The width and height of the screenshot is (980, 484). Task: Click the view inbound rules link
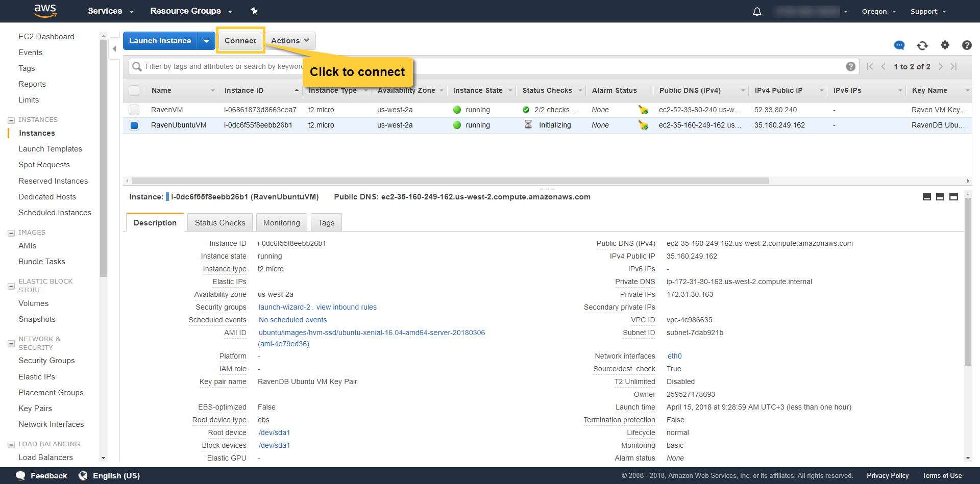coord(346,307)
